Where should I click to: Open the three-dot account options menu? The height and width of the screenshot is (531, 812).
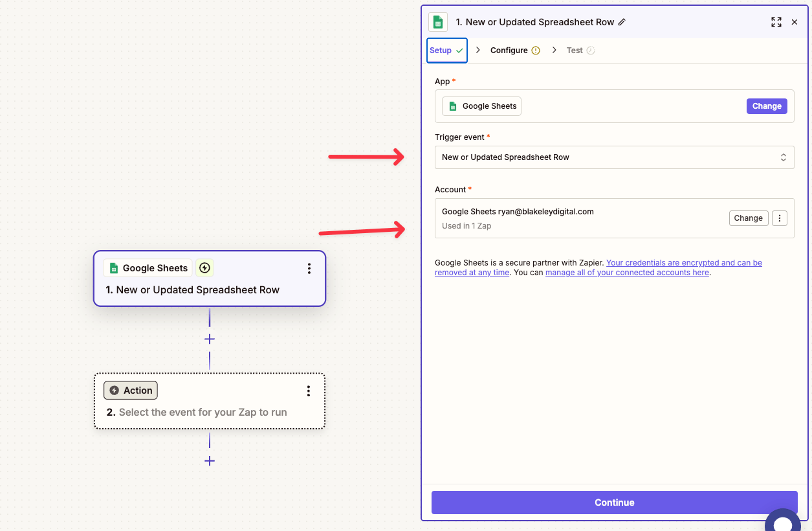pyautogui.click(x=780, y=218)
